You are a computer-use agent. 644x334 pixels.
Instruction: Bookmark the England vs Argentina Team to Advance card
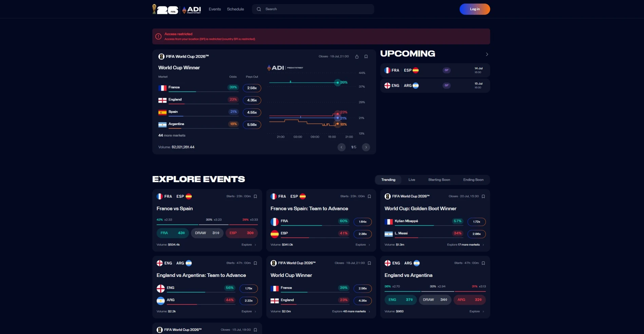(x=255, y=263)
